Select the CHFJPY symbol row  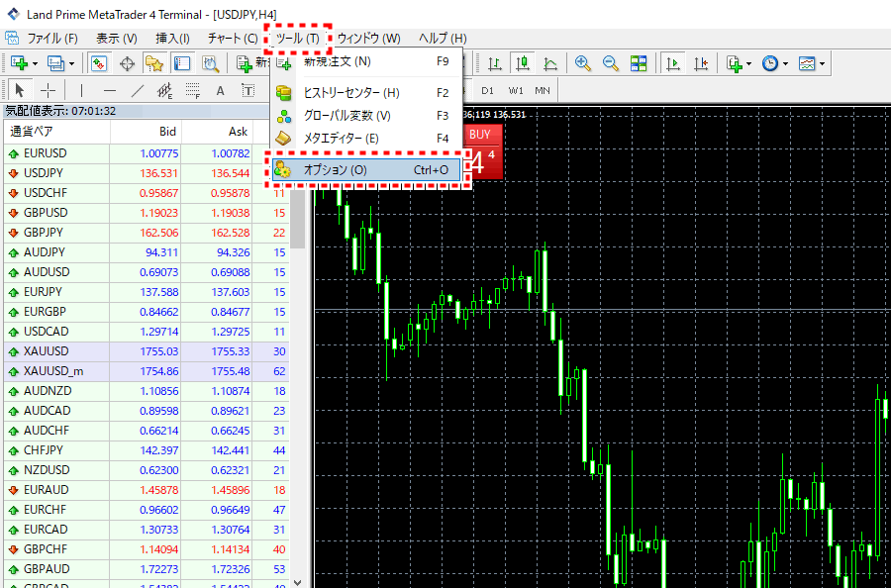coord(147,450)
